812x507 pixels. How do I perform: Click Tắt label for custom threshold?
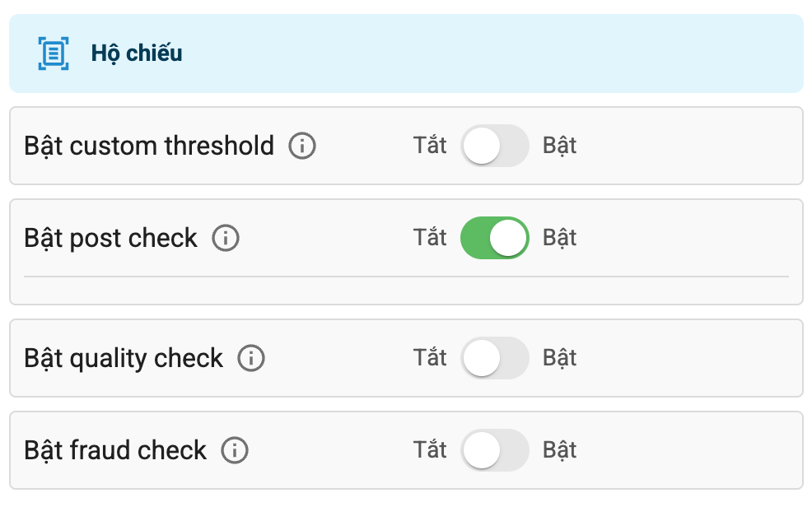click(430, 147)
